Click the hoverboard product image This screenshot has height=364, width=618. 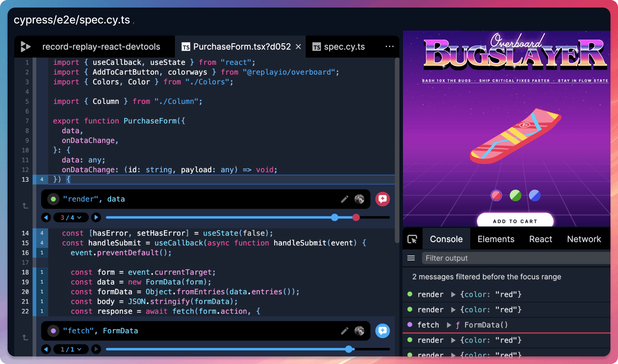(x=516, y=136)
